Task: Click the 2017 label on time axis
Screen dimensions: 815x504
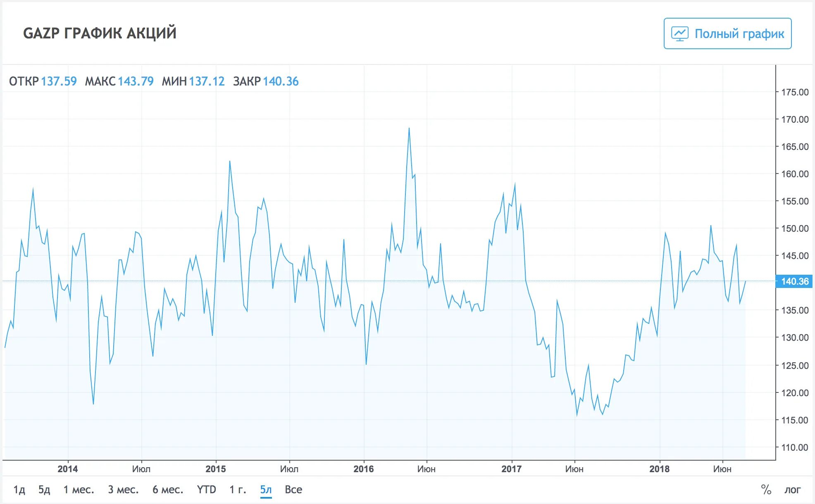Action: click(x=512, y=469)
